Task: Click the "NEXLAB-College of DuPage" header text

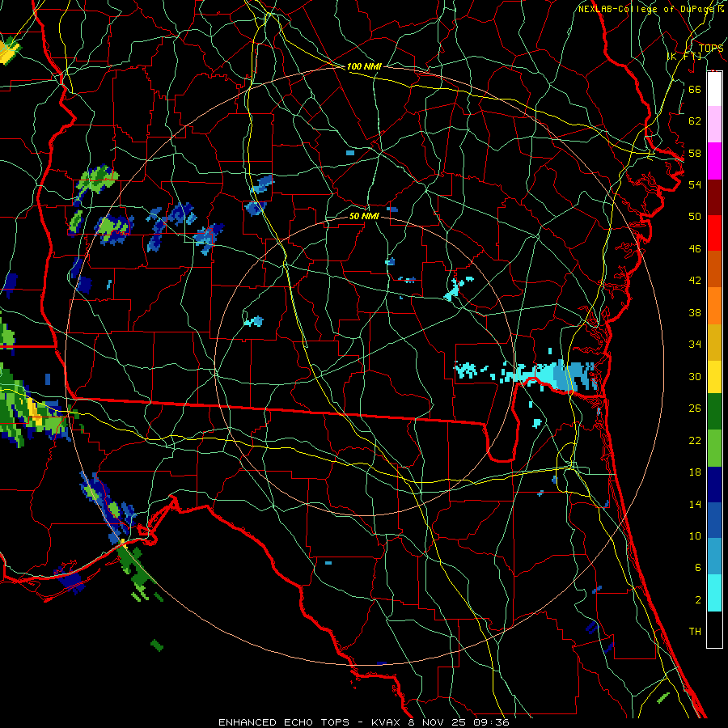Action: (647, 9)
